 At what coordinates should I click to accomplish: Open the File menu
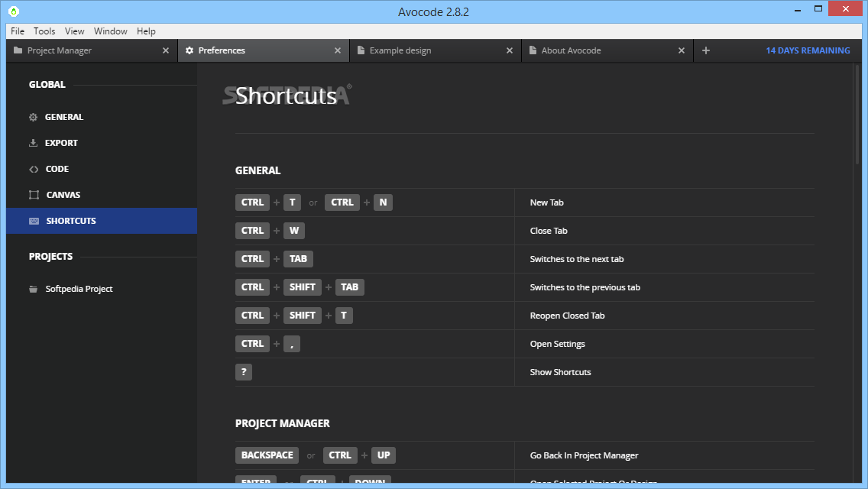(x=18, y=31)
